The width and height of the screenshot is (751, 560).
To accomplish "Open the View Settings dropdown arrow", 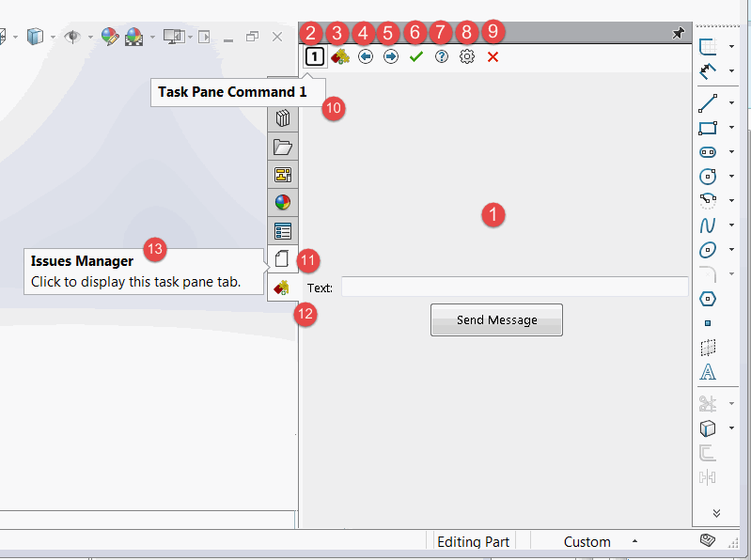I will pos(190,37).
